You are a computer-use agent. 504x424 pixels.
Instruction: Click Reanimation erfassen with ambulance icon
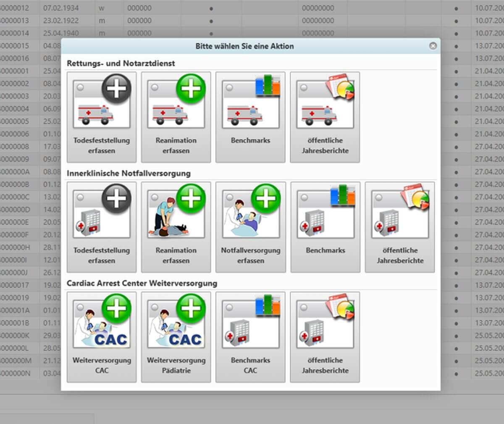[176, 117]
